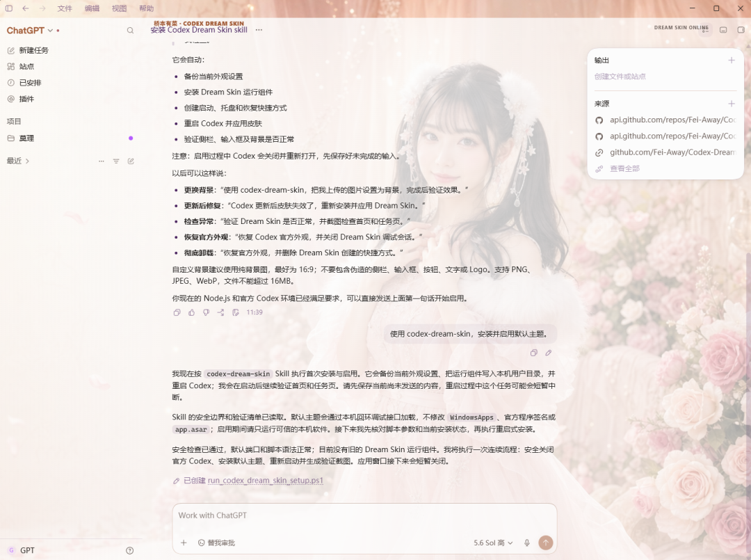Add an output with 输出 plus icon
751x560 pixels.
tap(732, 61)
